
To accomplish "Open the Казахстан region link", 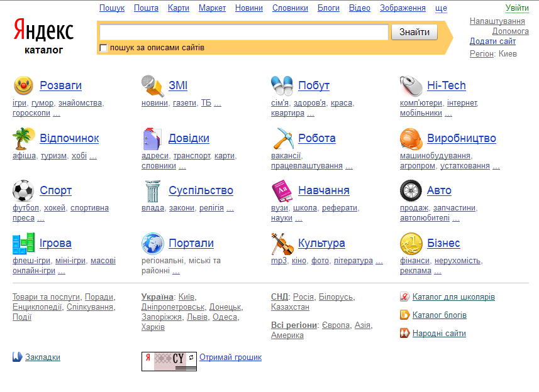I will [290, 307].
